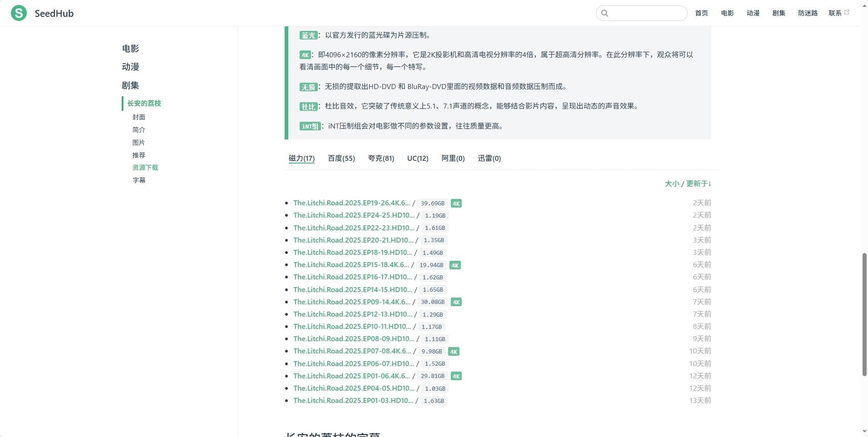Open the 简介 sidebar section
The image size is (868, 437).
[138, 129]
